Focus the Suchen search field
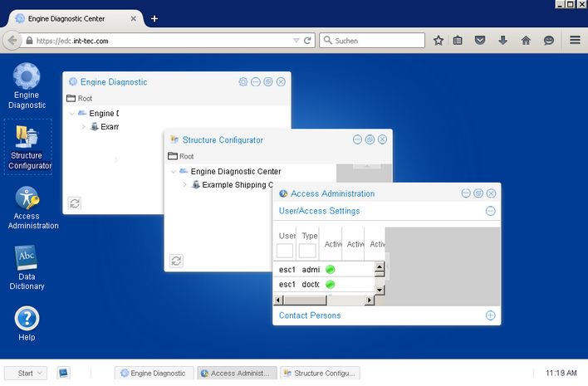Viewport: 588px width, 386px height. pyautogui.click(x=372, y=41)
